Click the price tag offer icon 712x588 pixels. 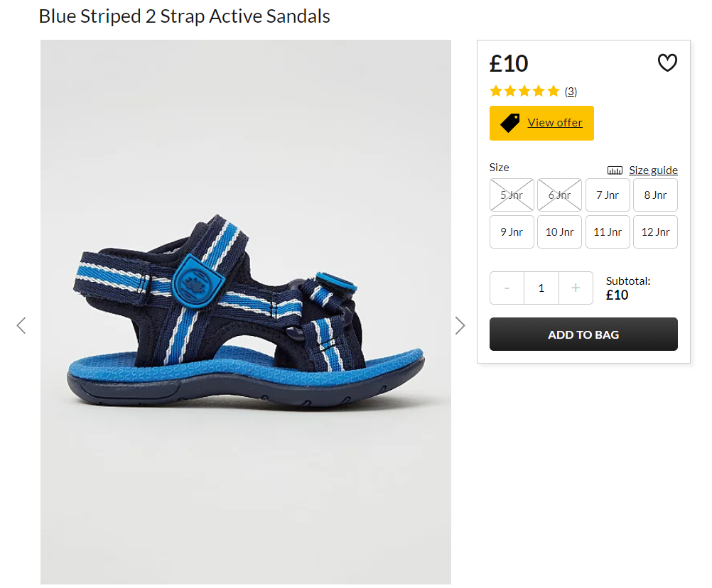(x=509, y=123)
